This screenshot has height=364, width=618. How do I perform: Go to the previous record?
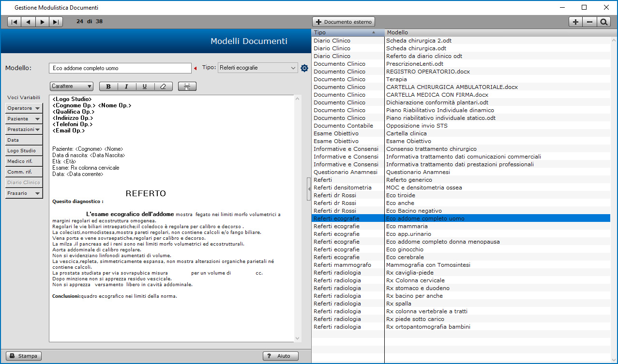click(28, 22)
